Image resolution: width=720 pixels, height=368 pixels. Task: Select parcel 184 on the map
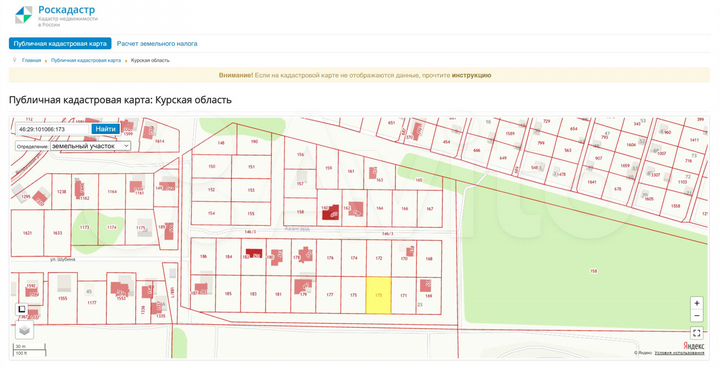click(x=229, y=257)
